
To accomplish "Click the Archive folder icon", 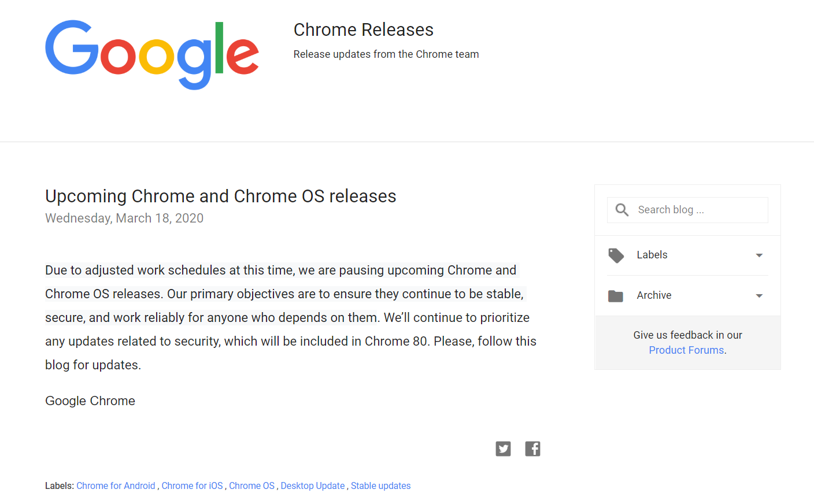I will (616, 296).
